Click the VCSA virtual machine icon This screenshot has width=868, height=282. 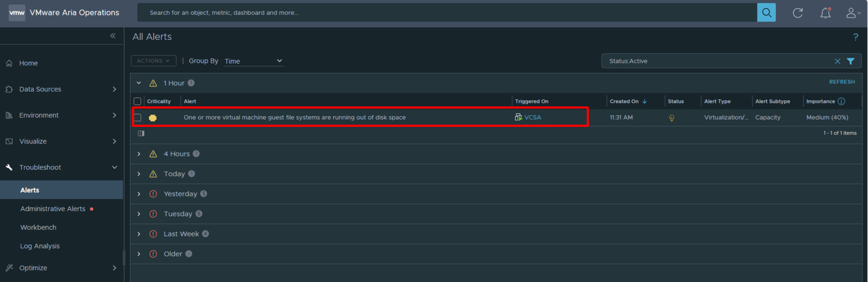(518, 117)
